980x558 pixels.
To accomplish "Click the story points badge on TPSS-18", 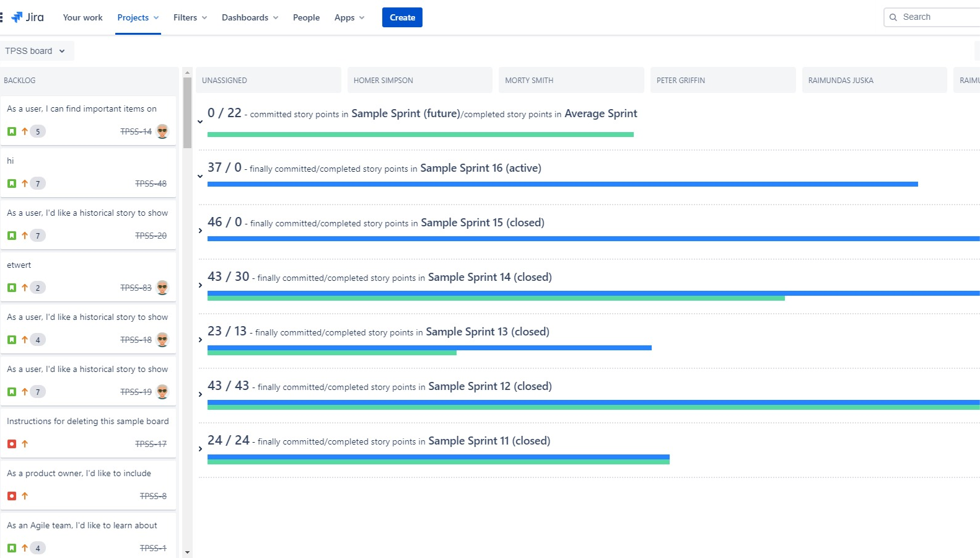I will coord(38,340).
